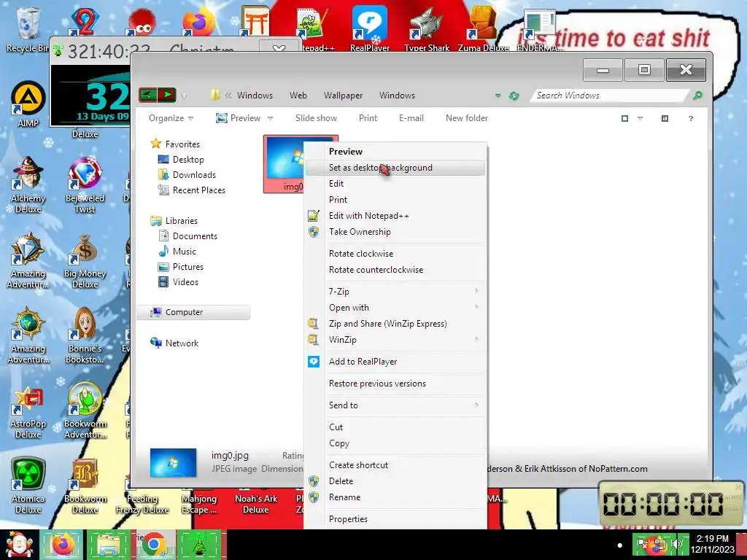Image resolution: width=747 pixels, height=560 pixels.
Task: Expand the 7-Zip submenu
Action: coord(395,292)
